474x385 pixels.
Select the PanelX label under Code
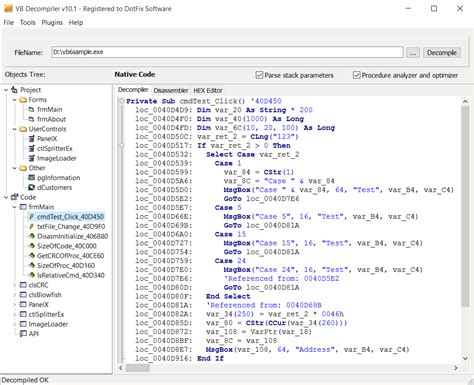click(39, 304)
